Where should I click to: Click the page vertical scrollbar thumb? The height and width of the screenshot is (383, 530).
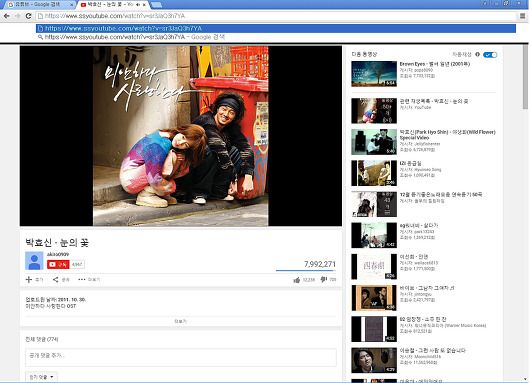tap(525, 77)
